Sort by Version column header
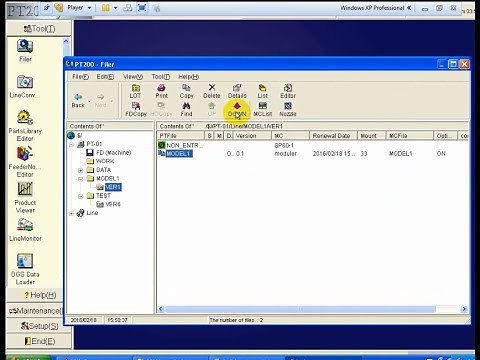 point(252,136)
